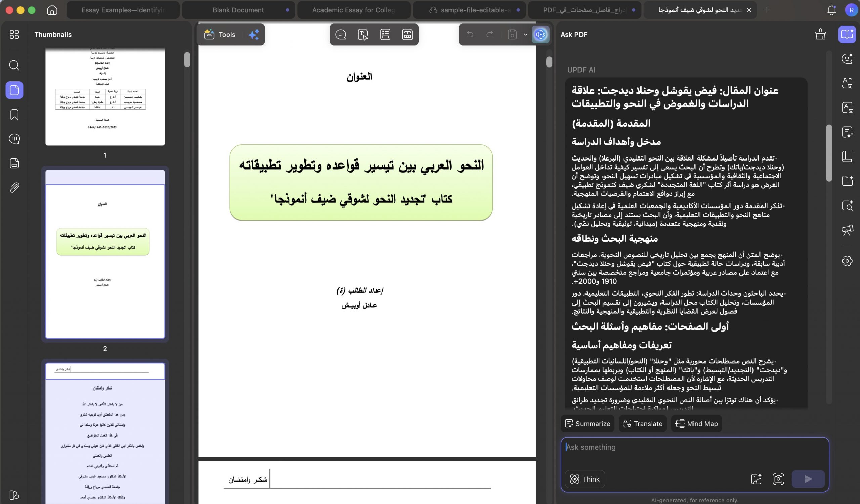This screenshot has height=504, width=860.
Task: Open the AI folder convert icon
Action: point(847,181)
